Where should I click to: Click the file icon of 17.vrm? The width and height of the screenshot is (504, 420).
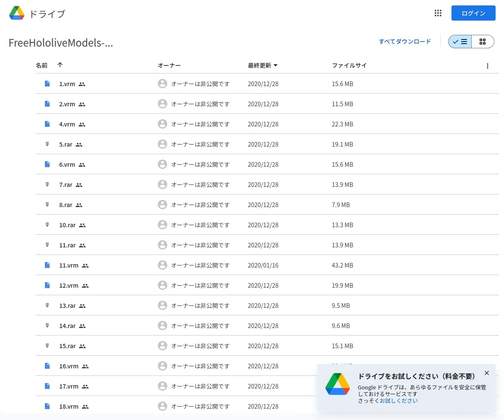(47, 386)
